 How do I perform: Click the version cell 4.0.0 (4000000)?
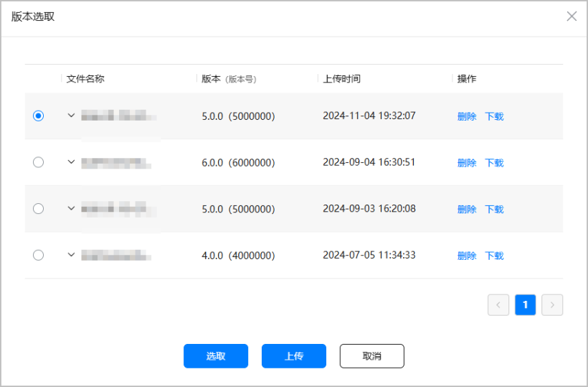(238, 256)
